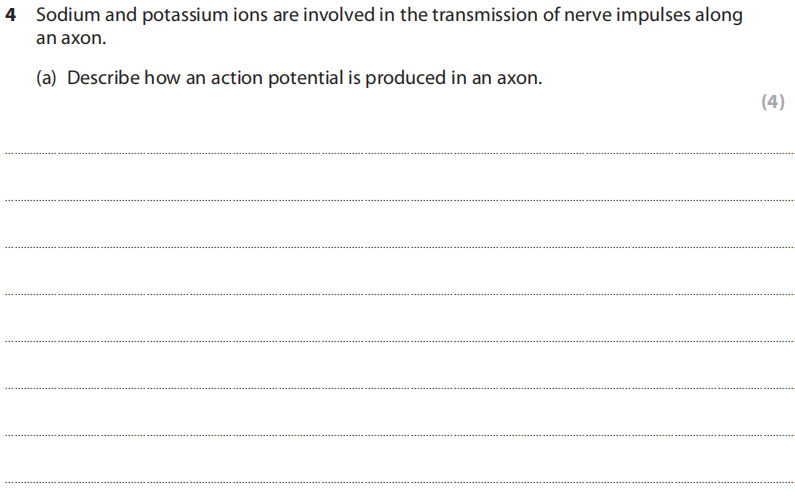Select the sixth dotted answer line
Screen dimensions: 795x501
pyautogui.click(x=400, y=388)
